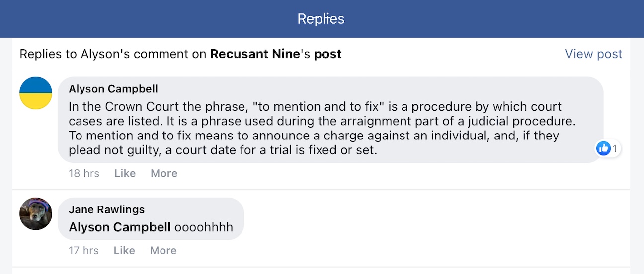Open More options on Jane's reply
This screenshot has height=274, width=644.
pos(163,251)
